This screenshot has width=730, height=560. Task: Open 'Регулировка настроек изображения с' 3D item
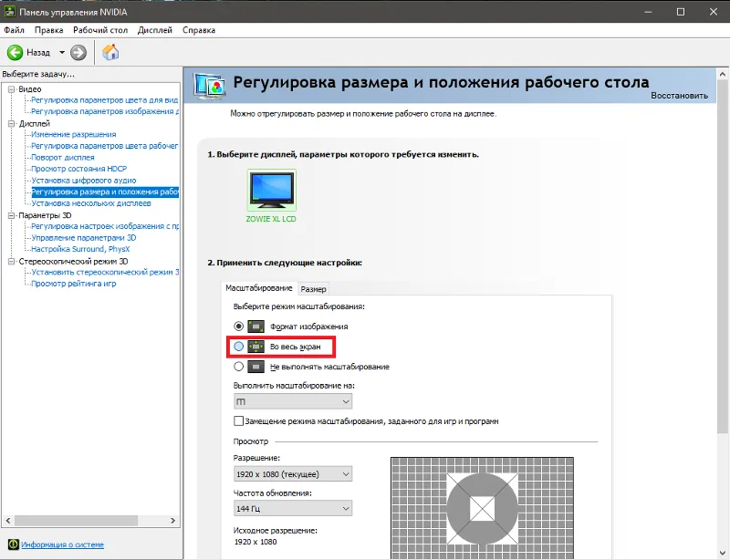[105, 226]
